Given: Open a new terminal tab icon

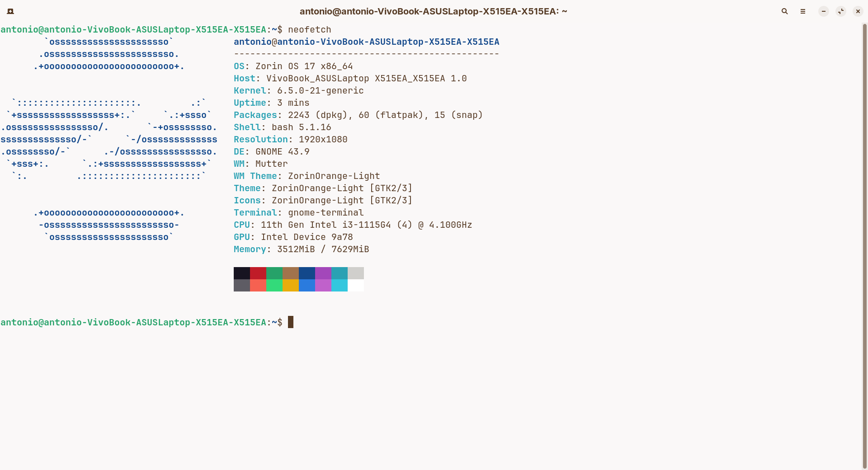Looking at the screenshot, I should [10, 11].
